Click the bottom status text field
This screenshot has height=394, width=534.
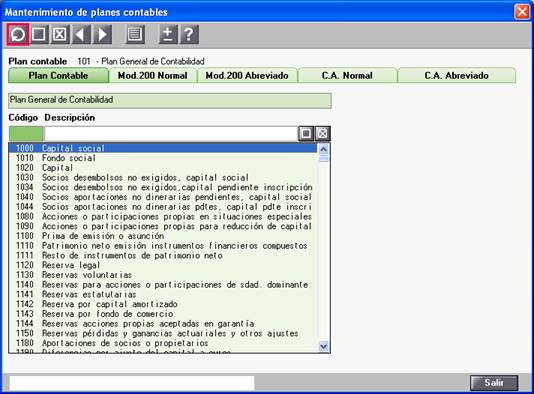coord(132,383)
